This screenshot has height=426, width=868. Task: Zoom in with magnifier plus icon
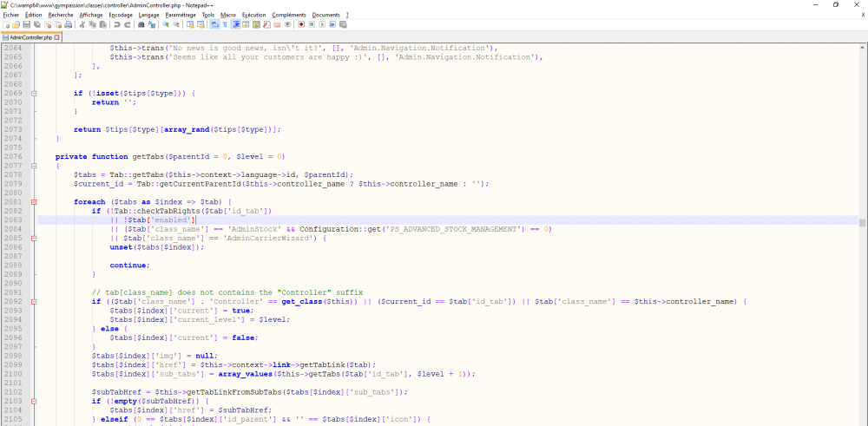[166, 24]
